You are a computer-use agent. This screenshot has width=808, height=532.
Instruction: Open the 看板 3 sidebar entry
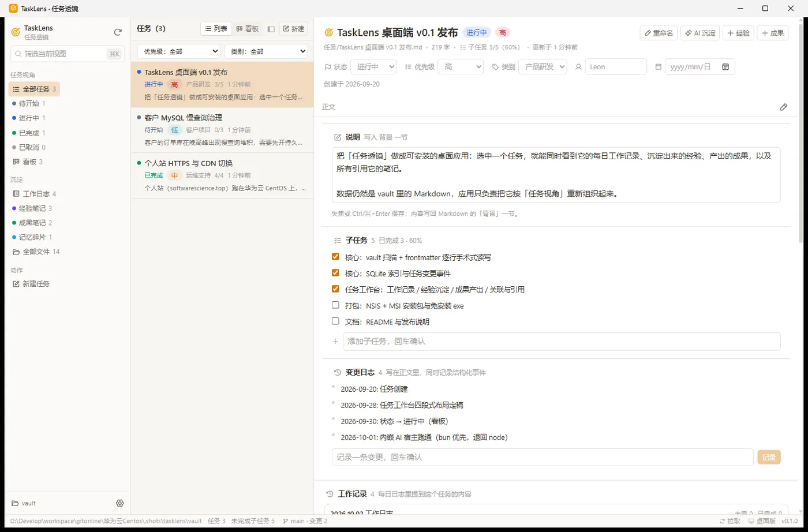(x=27, y=162)
